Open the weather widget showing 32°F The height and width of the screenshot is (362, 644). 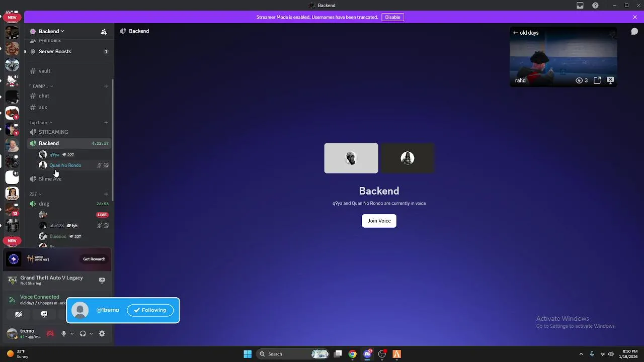click(18, 354)
